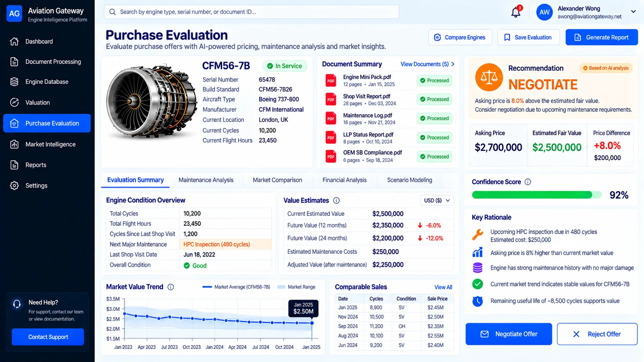Select Purchase Evaluation in the sidebar
Image resolution: width=644 pixels, height=362 pixels.
47,123
